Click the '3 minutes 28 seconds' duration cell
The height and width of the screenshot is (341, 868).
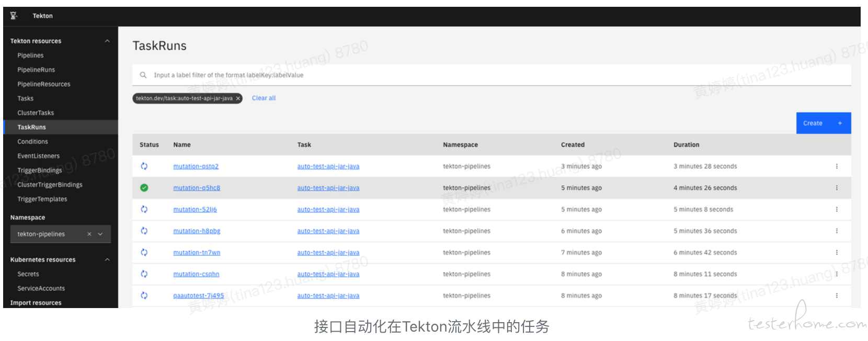click(x=705, y=166)
